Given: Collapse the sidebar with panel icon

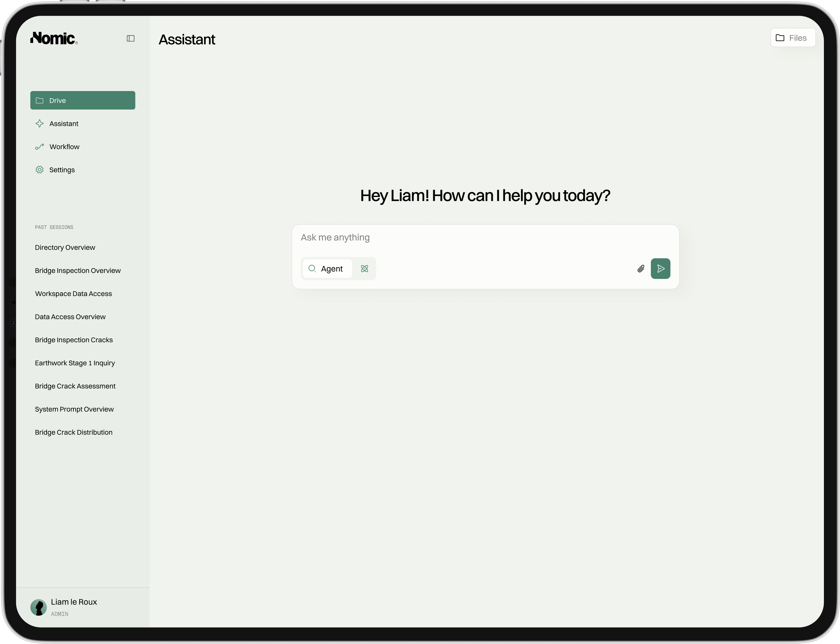Looking at the screenshot, I should (130, 38).
